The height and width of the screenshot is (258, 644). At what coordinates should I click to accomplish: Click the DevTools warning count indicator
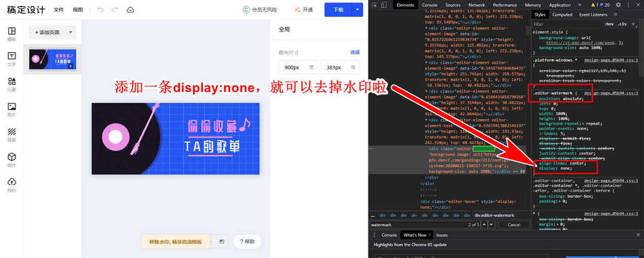[594, 5]
